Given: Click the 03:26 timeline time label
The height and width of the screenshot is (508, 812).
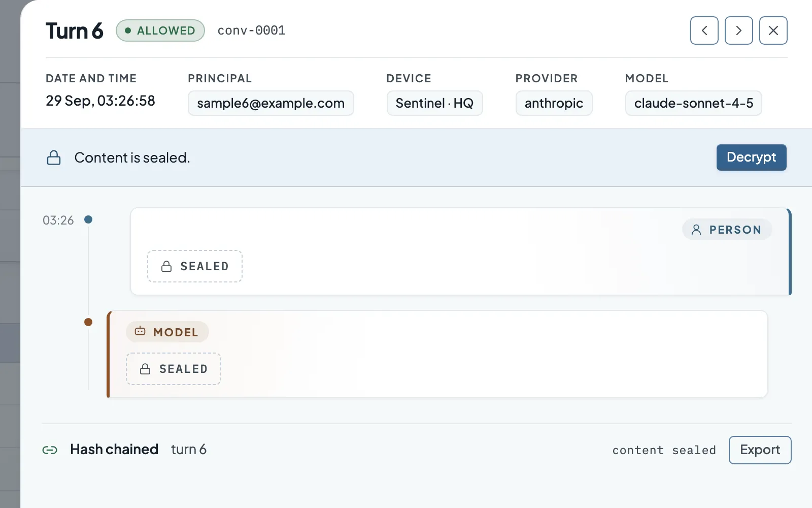Looking at the screenshot, I should [58, 220].
